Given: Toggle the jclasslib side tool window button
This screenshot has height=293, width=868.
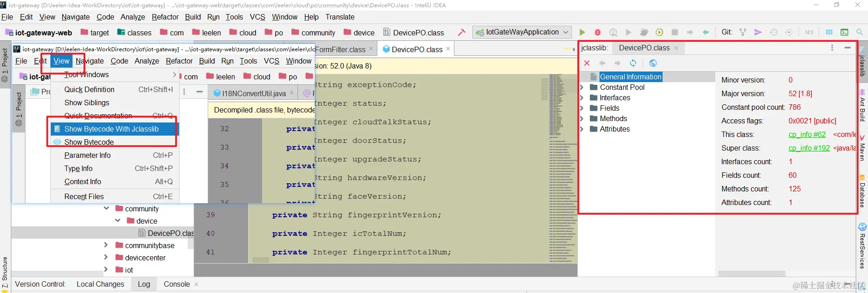Looking at the screenshot, I should click(x=863, y=63).
